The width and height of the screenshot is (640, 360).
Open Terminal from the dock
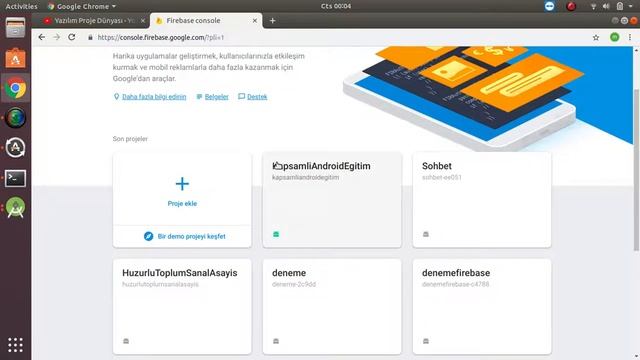click(16, 178)
